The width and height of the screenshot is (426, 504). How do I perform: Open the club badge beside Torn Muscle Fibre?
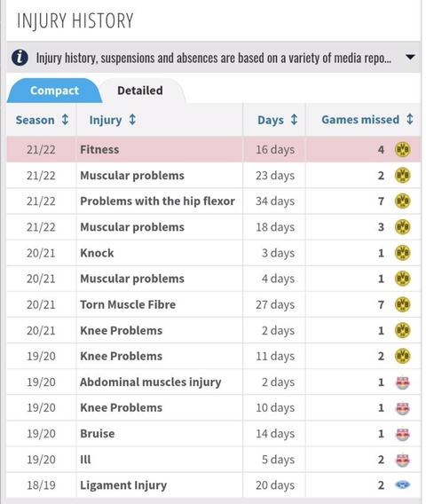click(402, 304)
